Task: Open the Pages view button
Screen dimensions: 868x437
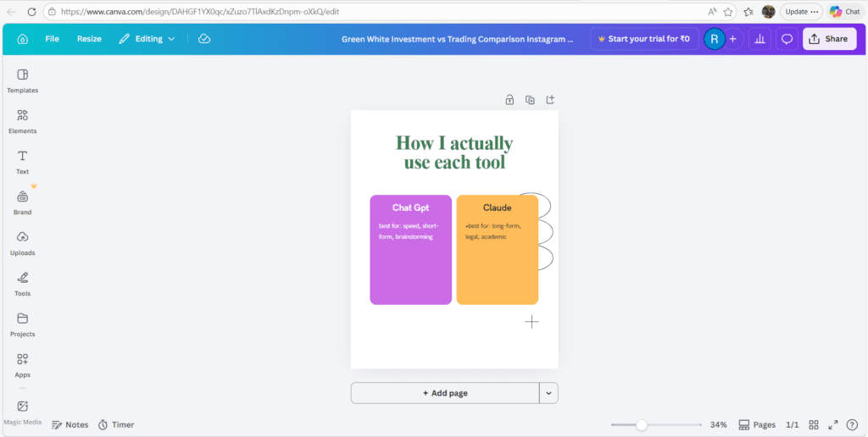Action: [757, 425]
